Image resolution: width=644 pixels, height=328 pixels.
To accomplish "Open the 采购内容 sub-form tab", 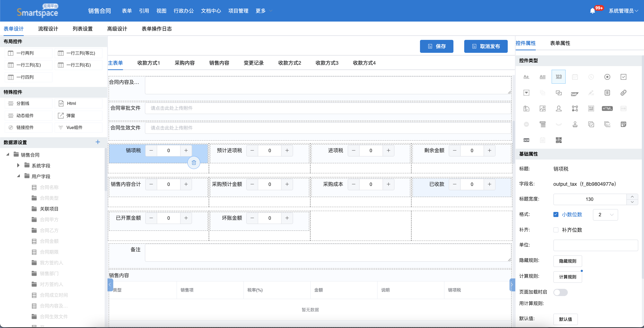I will (184, 63).
